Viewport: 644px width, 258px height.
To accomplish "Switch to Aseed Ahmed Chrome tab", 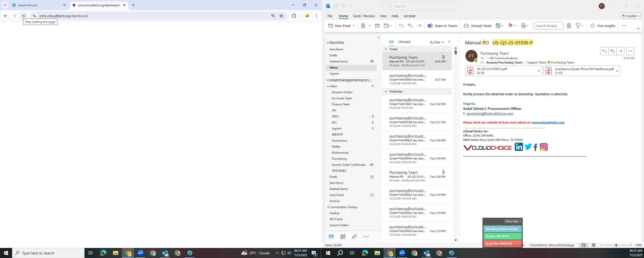I will point(39,5).
